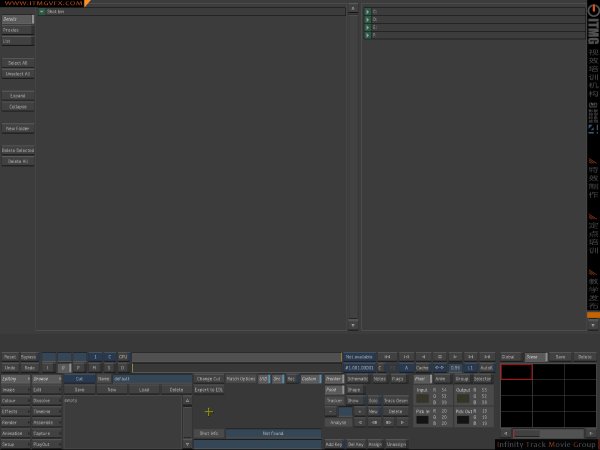Viewport: 600px width, 450px height.
Task: Toggle the List view mode
Action: point(18,41)
